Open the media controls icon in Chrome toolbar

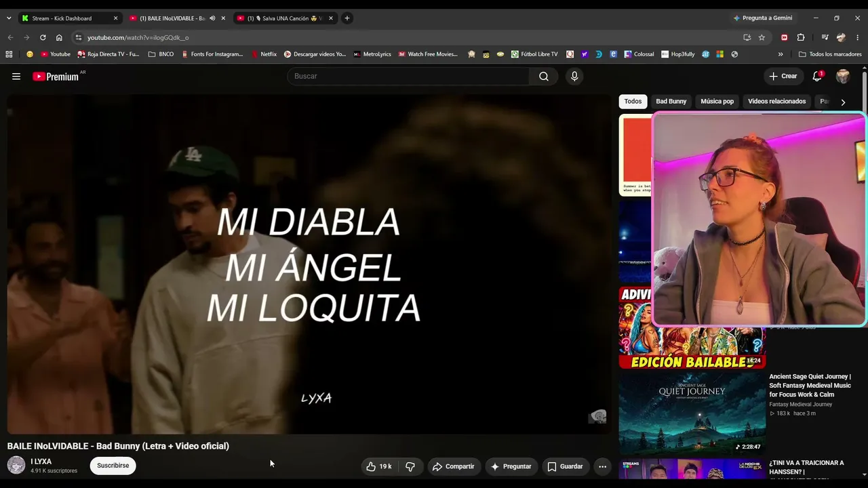click(825, 37)
